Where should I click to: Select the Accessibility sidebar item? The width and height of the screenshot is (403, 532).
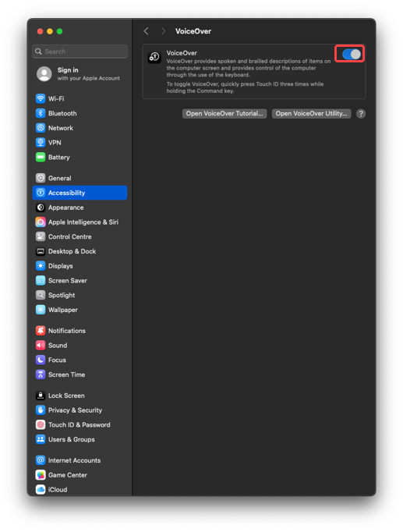pyautogui.click(x=80, y=193)
